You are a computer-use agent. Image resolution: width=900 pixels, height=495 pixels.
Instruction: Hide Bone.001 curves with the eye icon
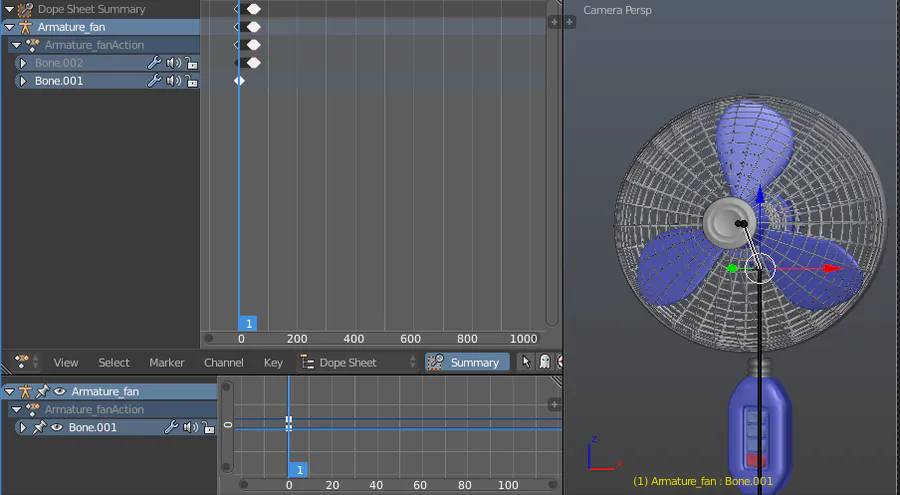tap(56, 427)
